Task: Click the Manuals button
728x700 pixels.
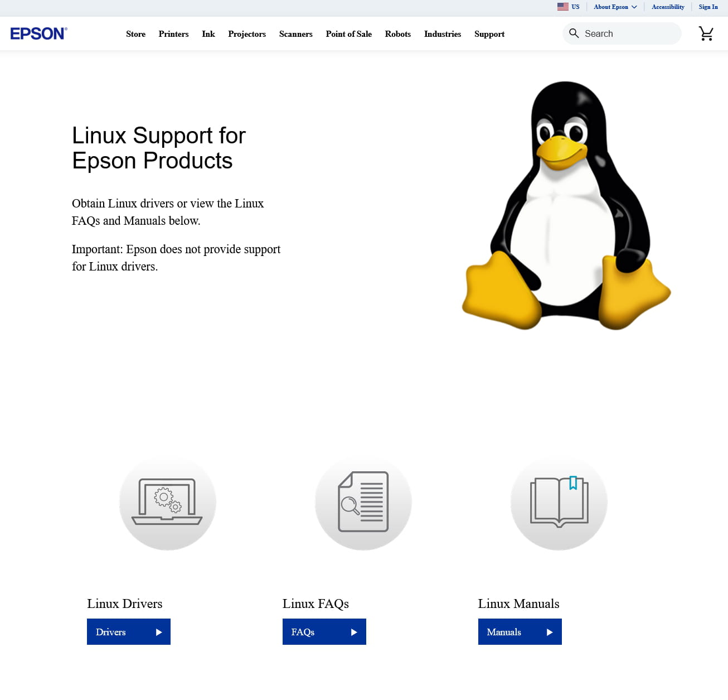Action: pos(520,632)
